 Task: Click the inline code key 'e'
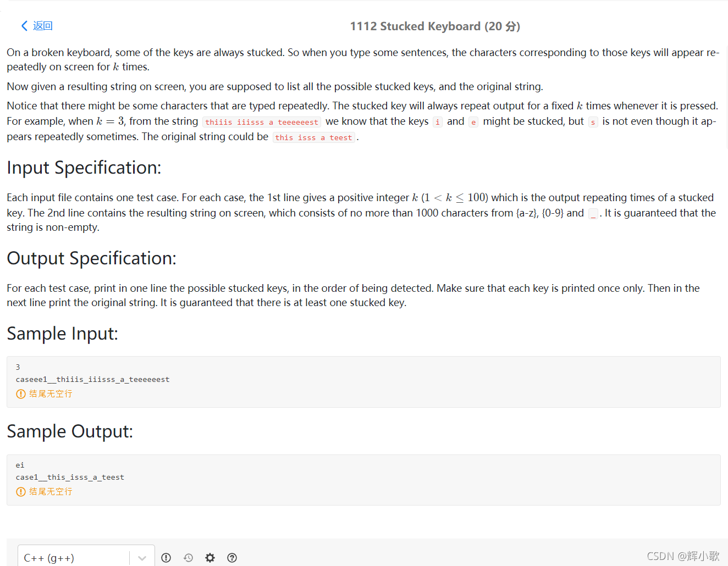tap(473, 122)
